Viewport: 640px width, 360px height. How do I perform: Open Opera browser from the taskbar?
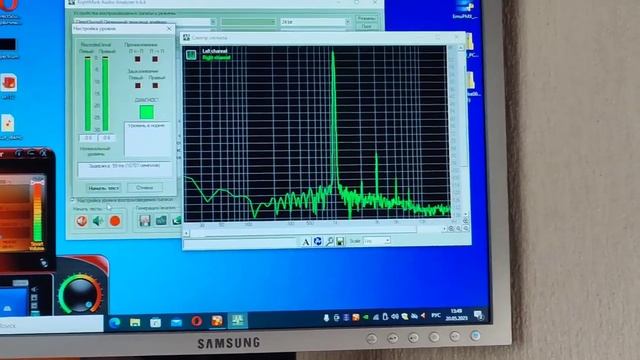[x=197, y=321]
